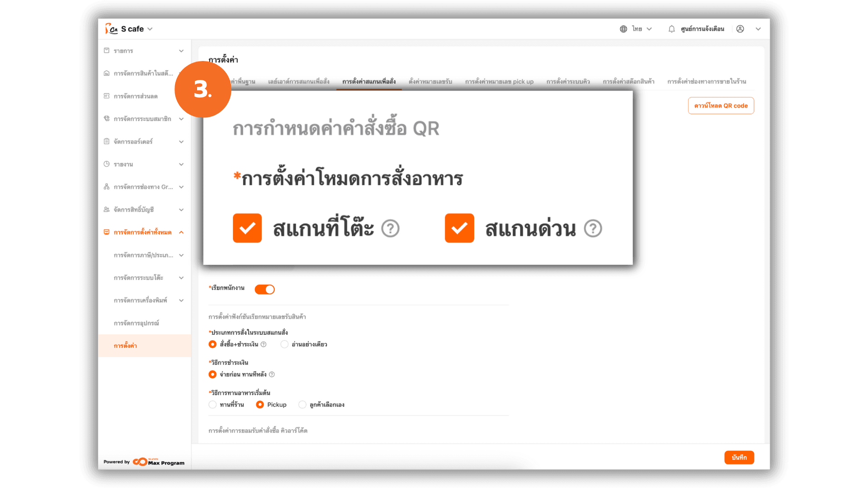Click the globe language icon
This screenshot has width=868, height=488.
tap(623, 29)
